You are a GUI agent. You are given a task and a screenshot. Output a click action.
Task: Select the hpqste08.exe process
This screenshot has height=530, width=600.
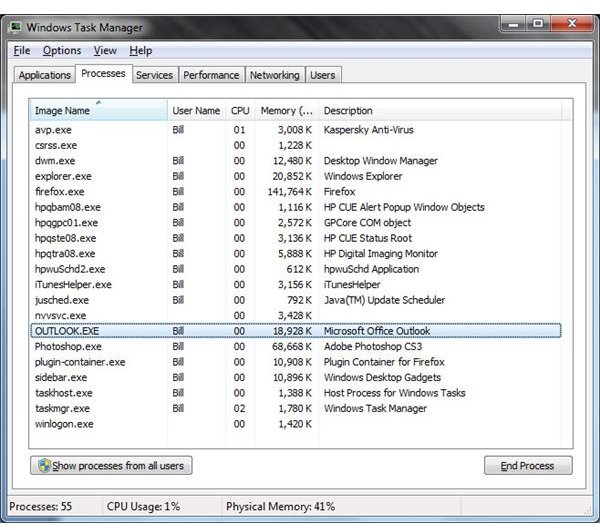(295, 238)
